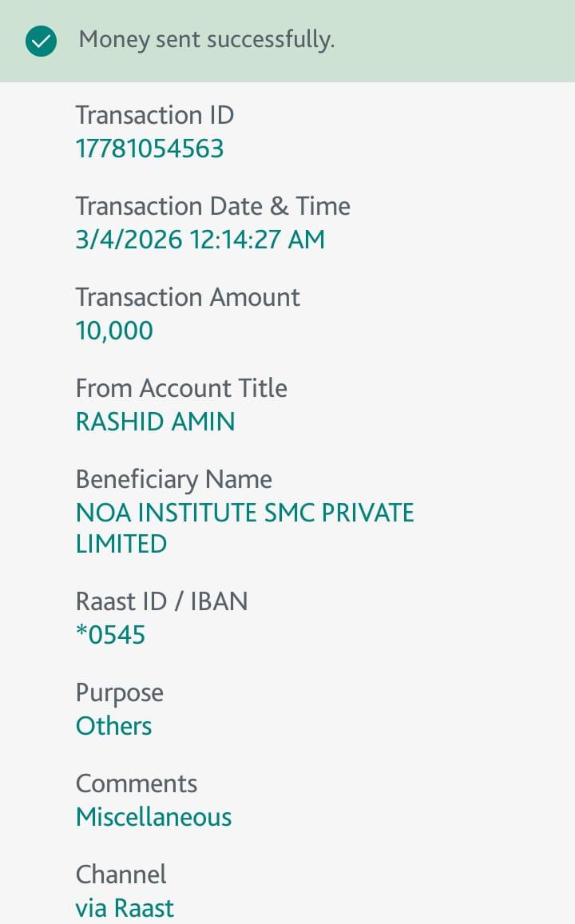Select the purpose value Others
The width and height of the screenshot is (575, 924).
pos(113,726)
